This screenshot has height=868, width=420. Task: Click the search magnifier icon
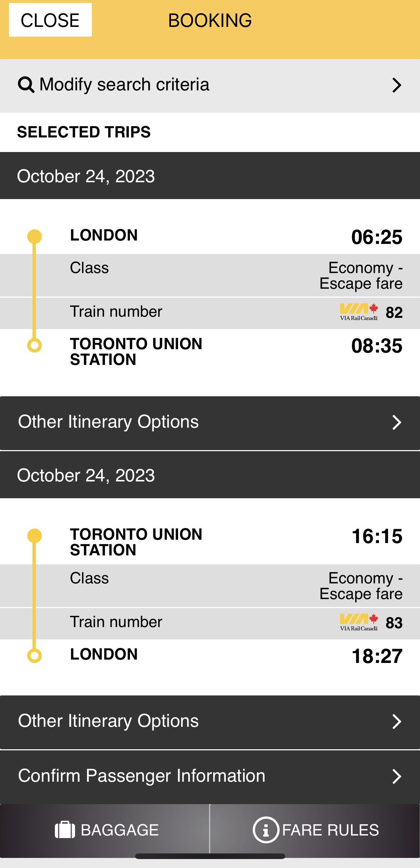26,85
